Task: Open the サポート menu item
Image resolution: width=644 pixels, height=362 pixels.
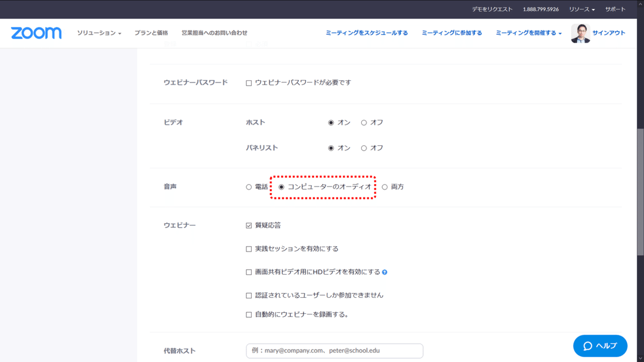Action: 615,9
